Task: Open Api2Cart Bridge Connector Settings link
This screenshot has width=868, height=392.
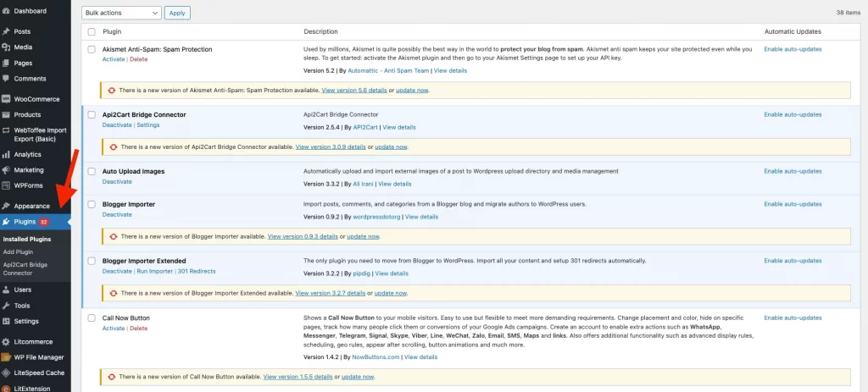Action: click(x=147, y=125)
